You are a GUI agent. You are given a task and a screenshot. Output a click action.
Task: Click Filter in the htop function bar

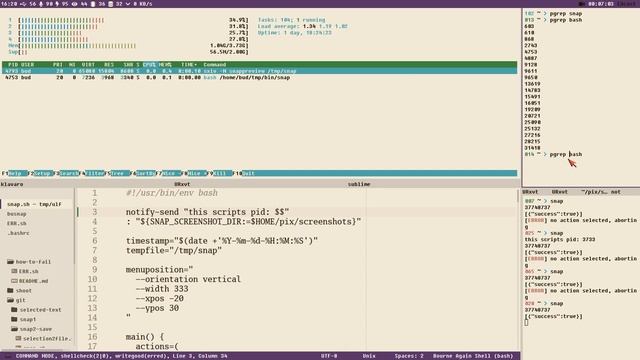[93, 173]
